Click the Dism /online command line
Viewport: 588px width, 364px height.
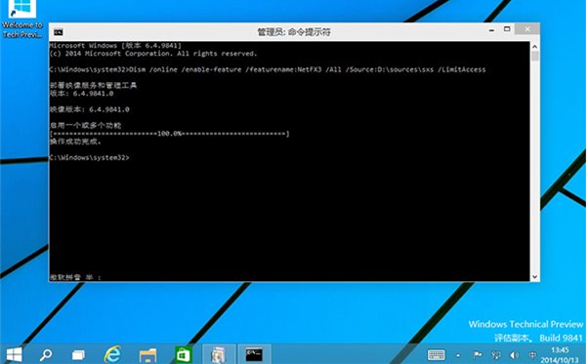coord(268,69)
